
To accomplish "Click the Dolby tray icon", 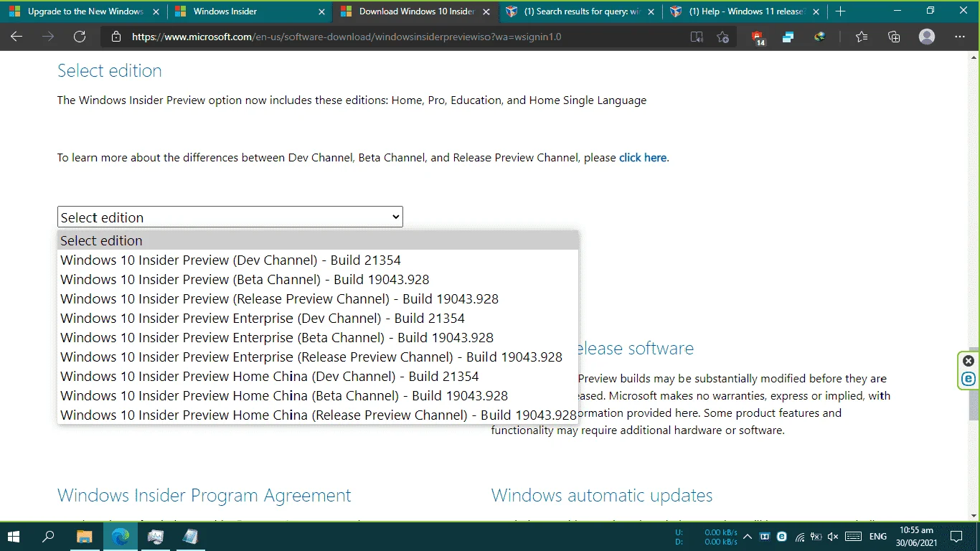I will (765, 537).
